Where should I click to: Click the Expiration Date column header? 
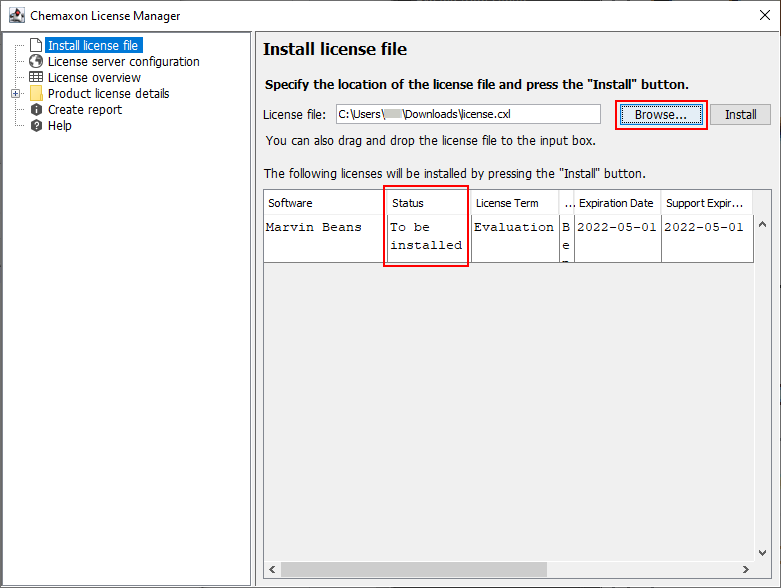pyautogui.click(x=618, y=203)
